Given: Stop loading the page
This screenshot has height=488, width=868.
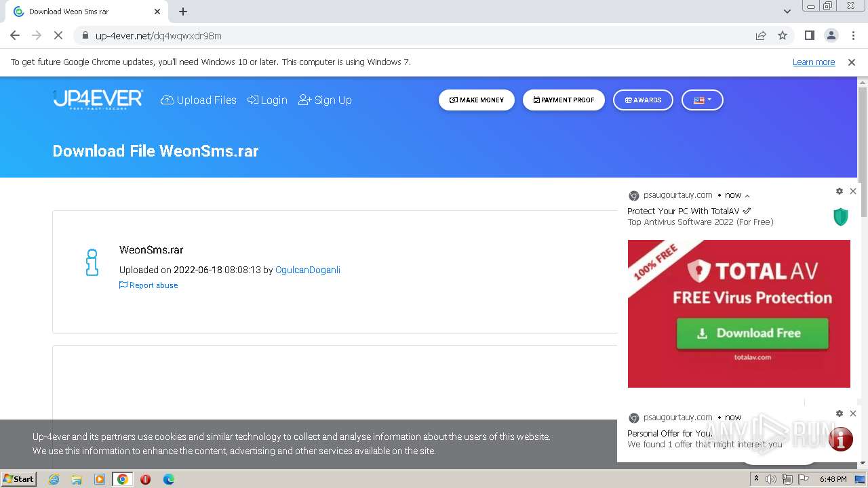Looking at the screenshot, I should click(58, 35).
